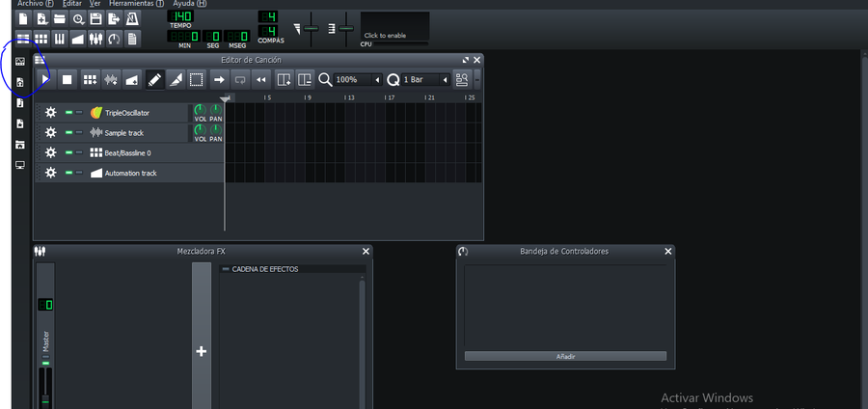
Task: Open the 100% zoom dropdown
Action: click(358, 80)
